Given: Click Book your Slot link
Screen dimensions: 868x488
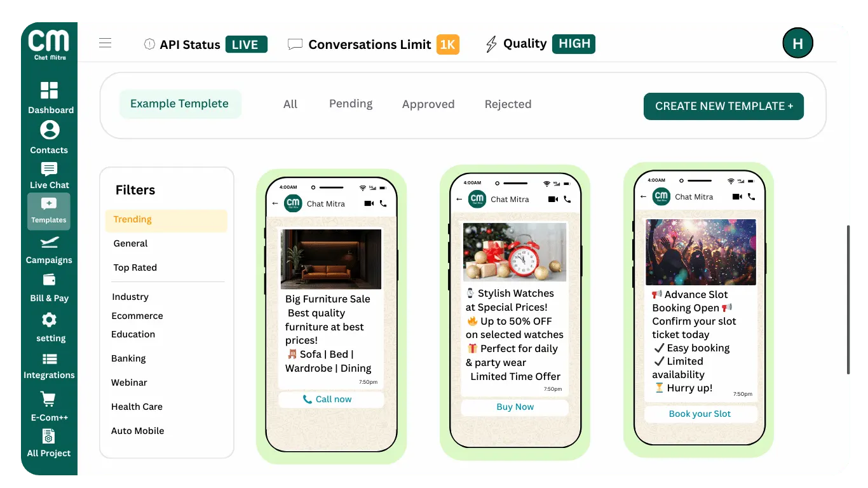Looking at the screenshot, I should point(700,414).
